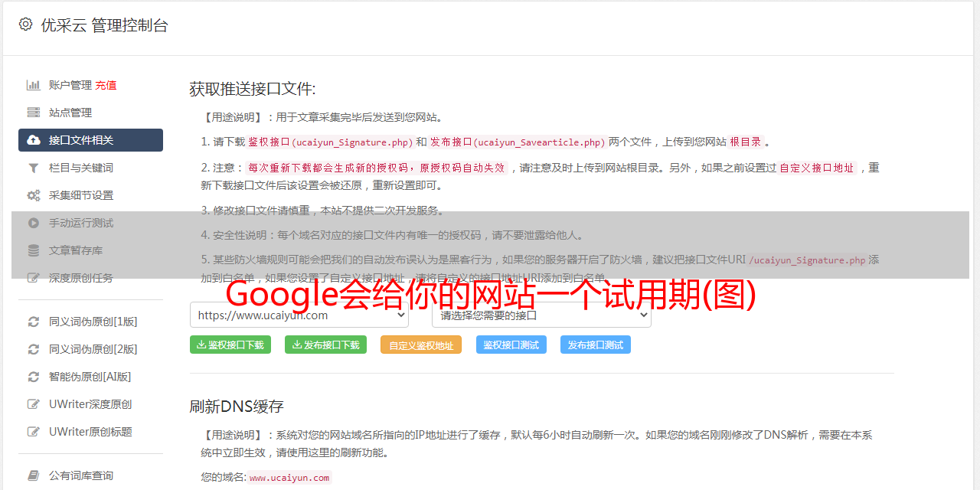Image resolution: width=980 pixels, height=490 pixels.
Task: Click the blue 发布接口测试 button
Action: pos(596,345)
